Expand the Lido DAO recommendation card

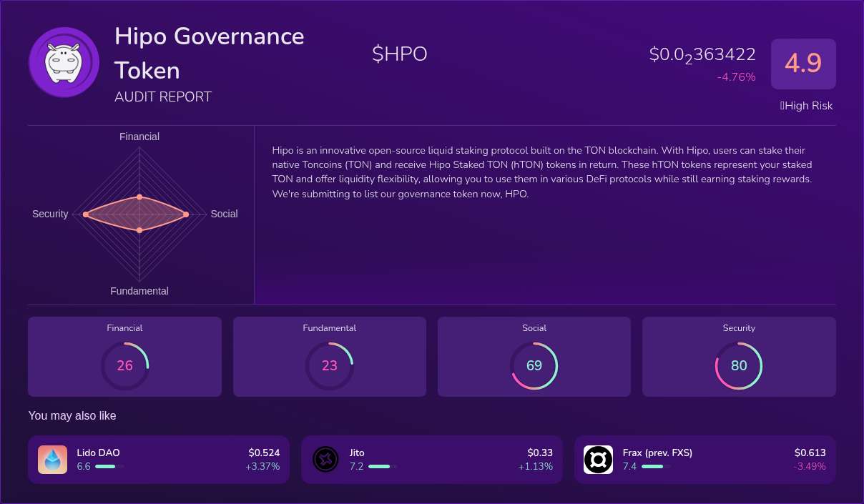(159, 459)
